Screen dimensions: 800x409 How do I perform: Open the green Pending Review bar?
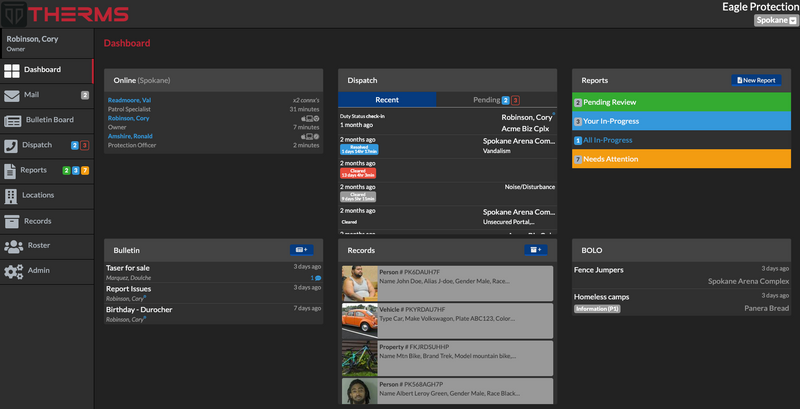(681, 102)
